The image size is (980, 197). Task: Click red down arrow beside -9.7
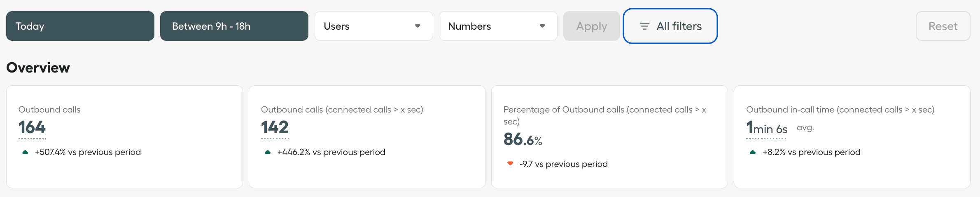[x=510, y=164]
